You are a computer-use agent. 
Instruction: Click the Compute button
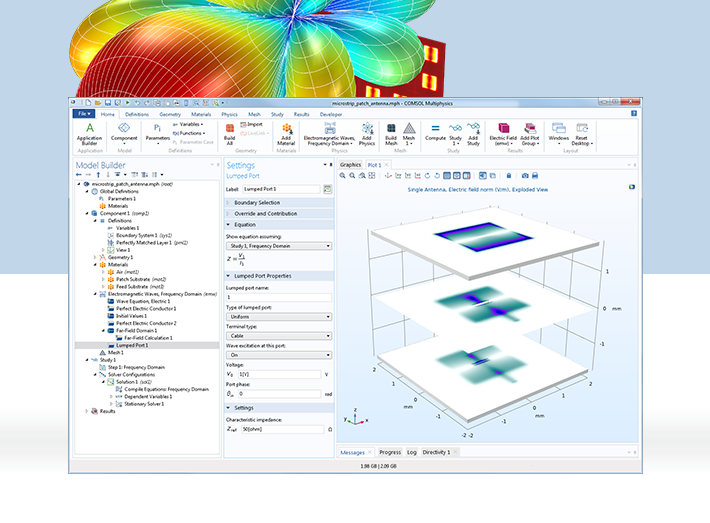(x=435, y=132)
